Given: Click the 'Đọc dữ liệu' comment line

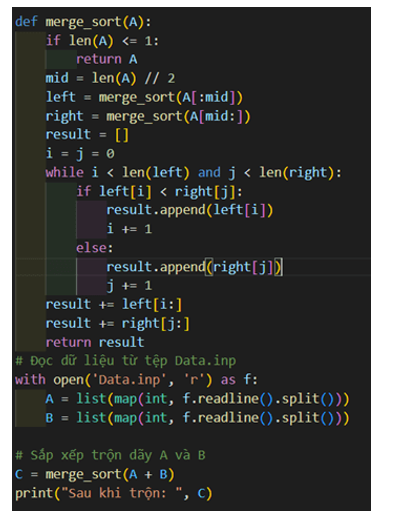Looking at the screenshot, I should point(126,361).
